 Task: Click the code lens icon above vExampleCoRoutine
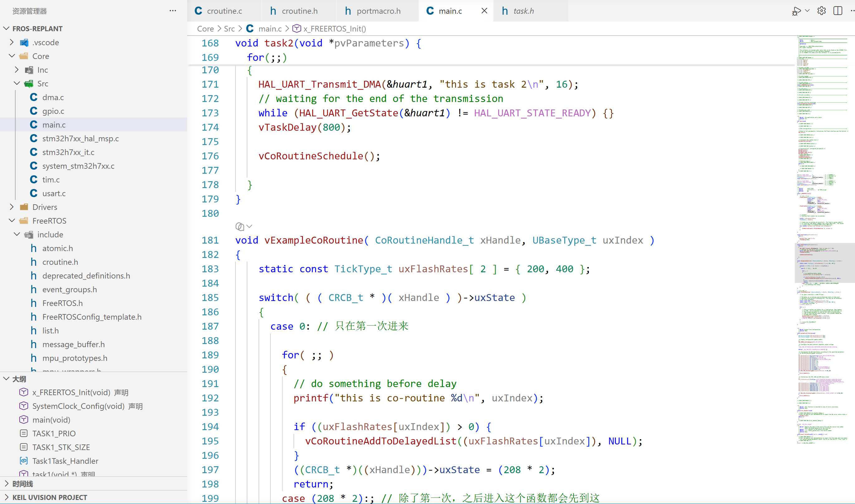pyautogui.click(x=240, y=226)
